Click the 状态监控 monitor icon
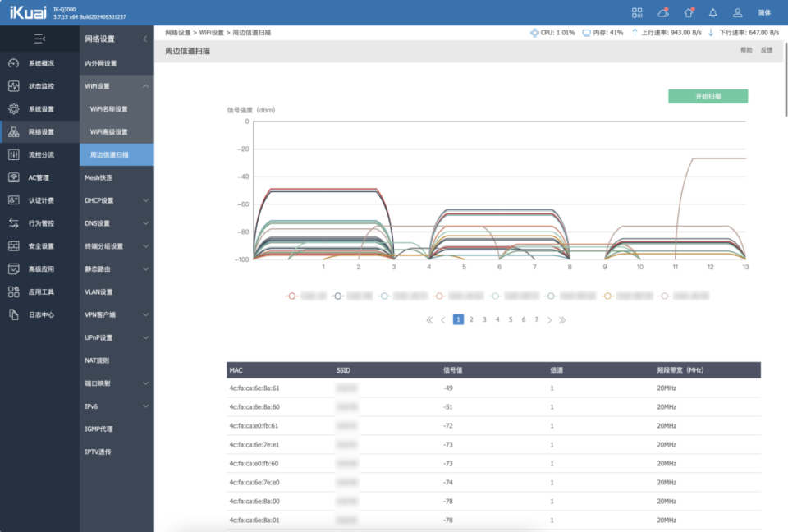The width and height of the screenshot is (788, 532). 14,86
